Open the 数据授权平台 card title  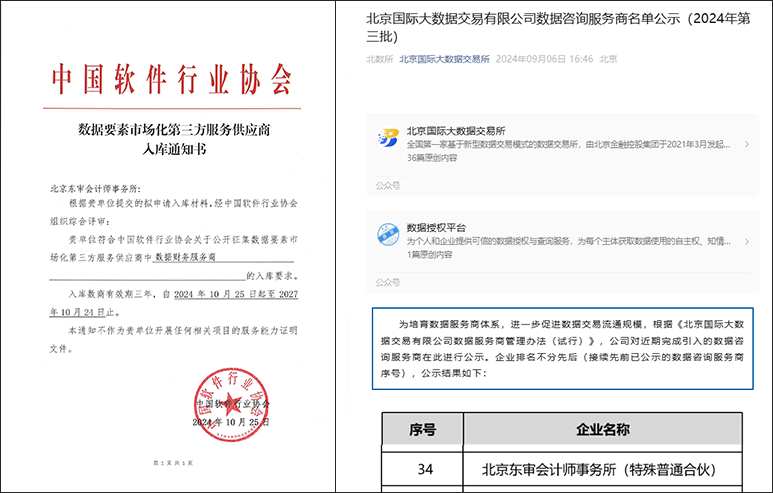436,227
